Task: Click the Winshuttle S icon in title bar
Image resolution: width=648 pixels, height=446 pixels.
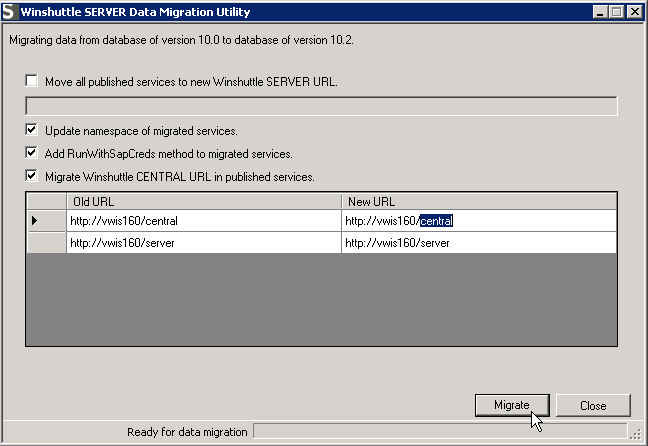Action: click(9, 12)
